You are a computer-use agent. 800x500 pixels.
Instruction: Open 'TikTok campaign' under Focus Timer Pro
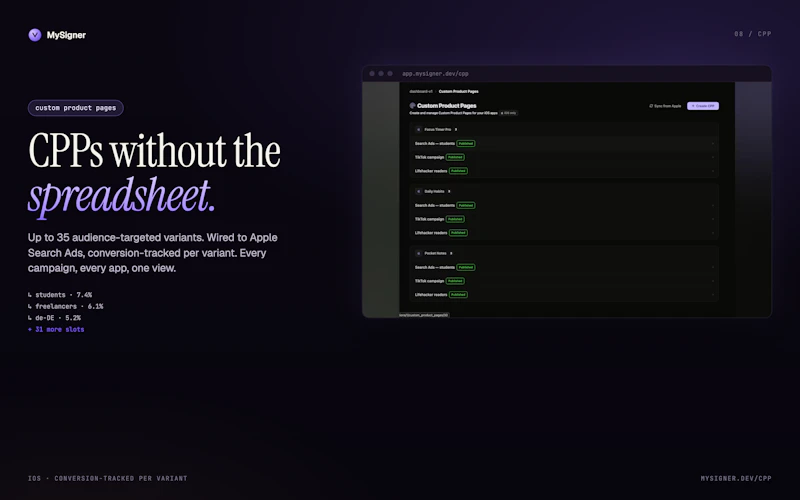pos(564,157)
